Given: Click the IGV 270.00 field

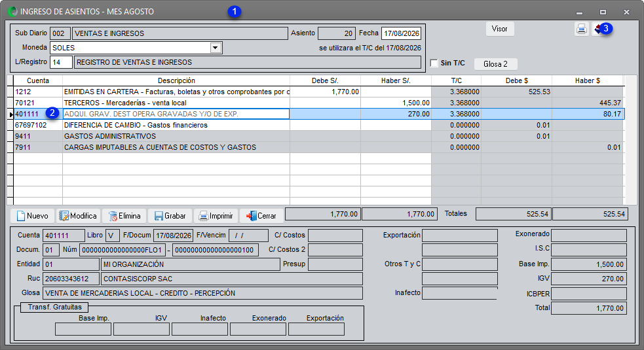Looking at the screenshot, I should pos(589,279).
